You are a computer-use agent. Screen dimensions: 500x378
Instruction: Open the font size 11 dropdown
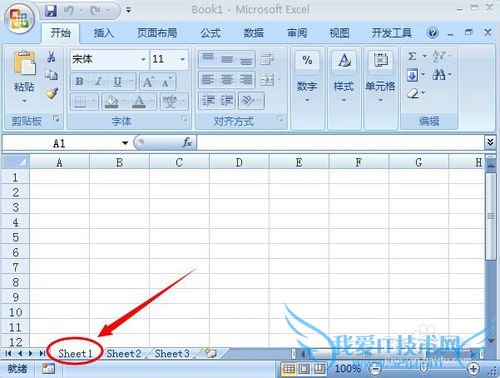tap(182, 59)
